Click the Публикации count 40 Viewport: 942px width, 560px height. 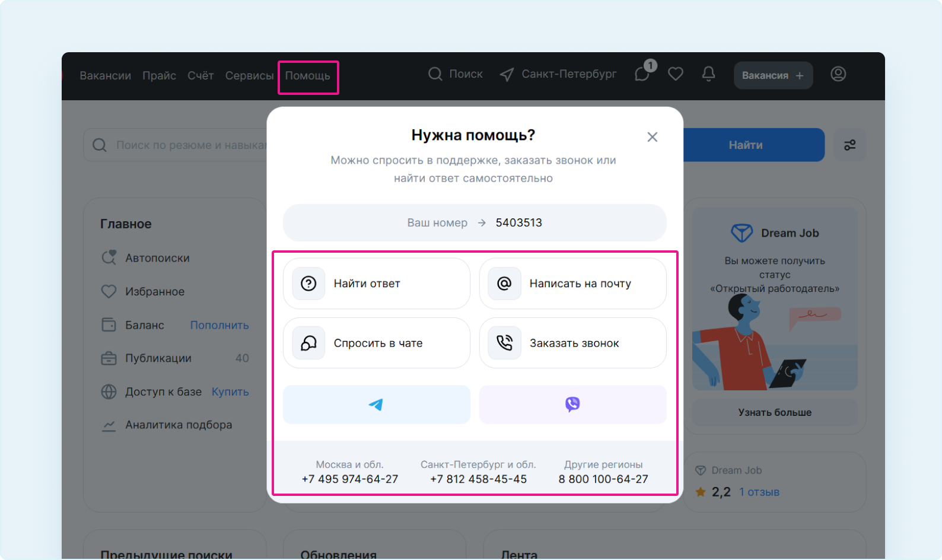click(242, 358)
